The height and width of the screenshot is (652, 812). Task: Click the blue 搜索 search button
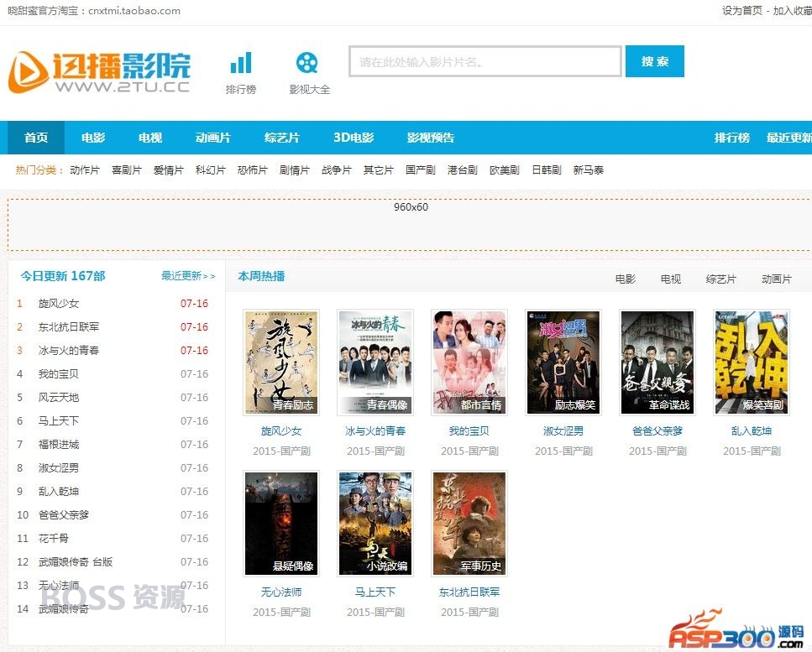click(x=655, y=61)
